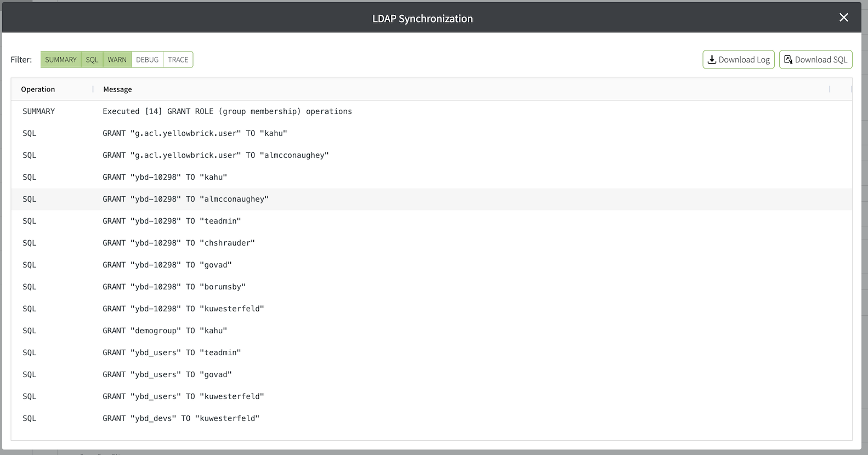Viewport: 868px width, 455px height.
Task: Select the row granting ybd_users to govad
Action: click(x=167, y=374)
